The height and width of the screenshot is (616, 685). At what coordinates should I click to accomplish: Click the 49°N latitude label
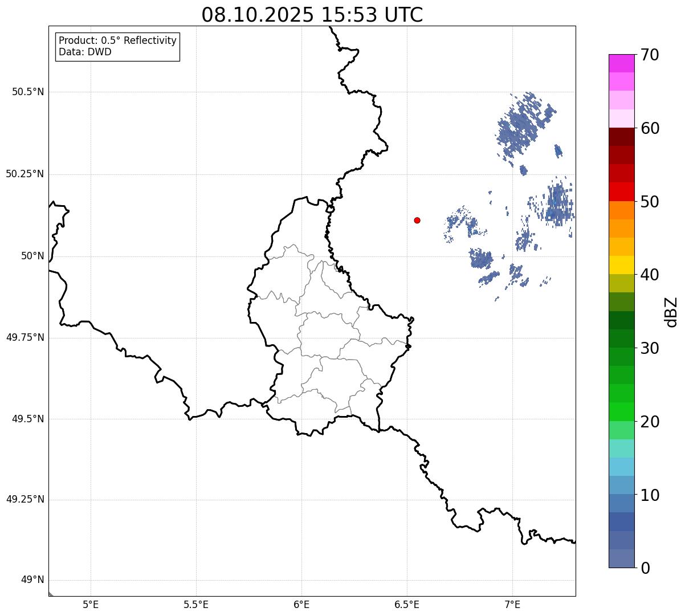pyautogui.click(x=32, y=580)
